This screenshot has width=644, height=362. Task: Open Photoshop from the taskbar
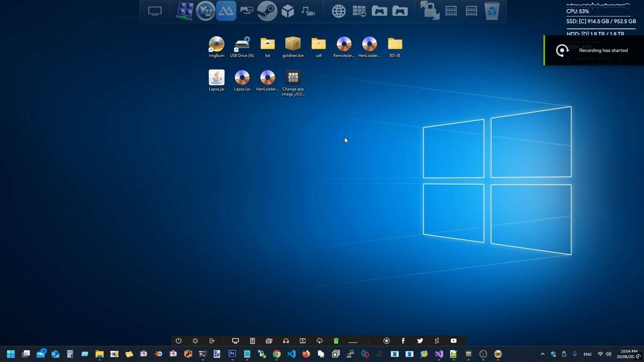232,354
